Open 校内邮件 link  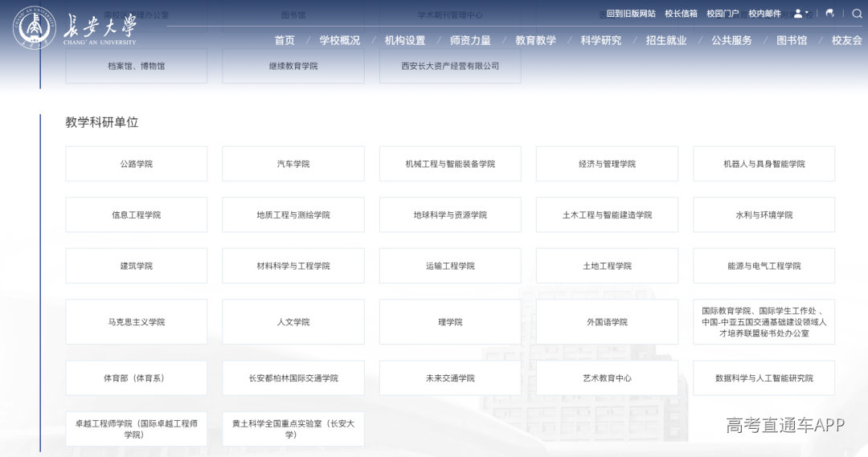tap(764, 14)
